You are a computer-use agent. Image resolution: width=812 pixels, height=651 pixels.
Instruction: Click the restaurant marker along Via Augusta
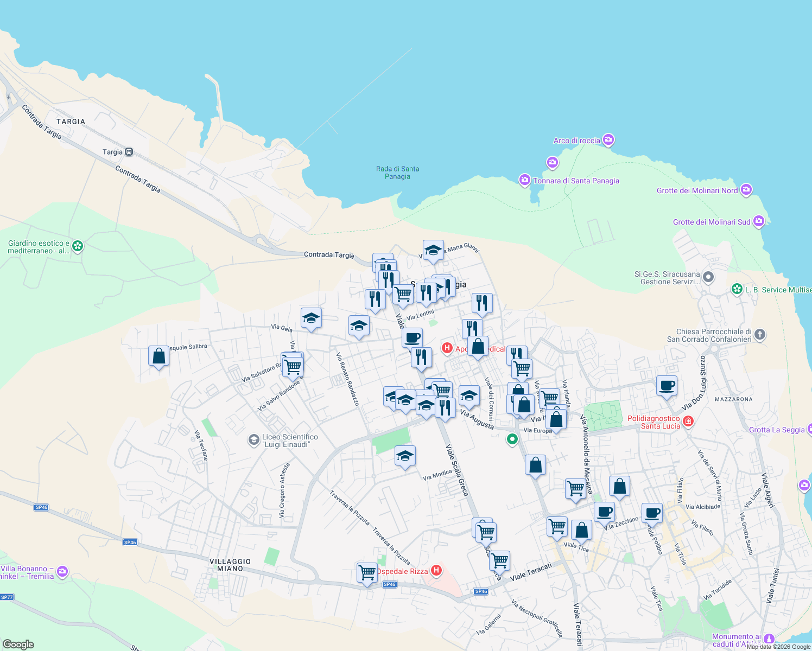click(x=445, y=407)
